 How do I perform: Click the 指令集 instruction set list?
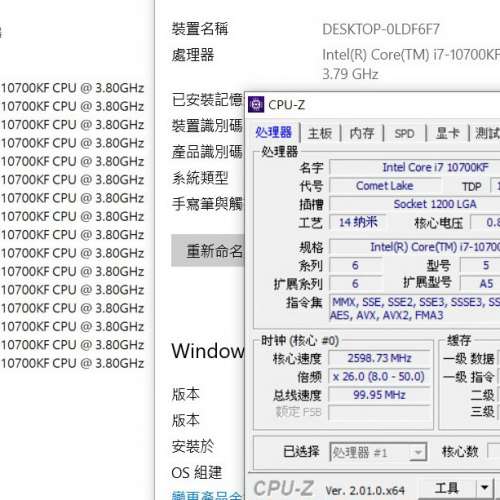415,308
